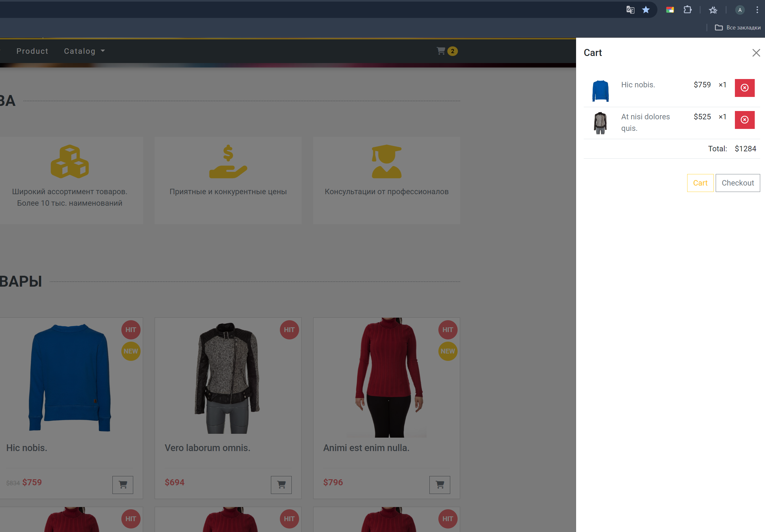Delete At nisi dolores quis item
Screen dimensions: 765x532
(744, 120)
